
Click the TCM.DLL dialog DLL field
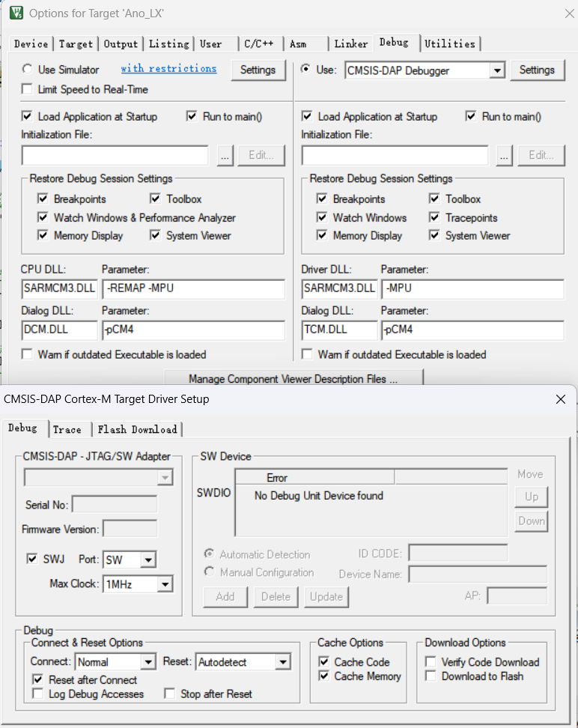click(x=339, y=330)
